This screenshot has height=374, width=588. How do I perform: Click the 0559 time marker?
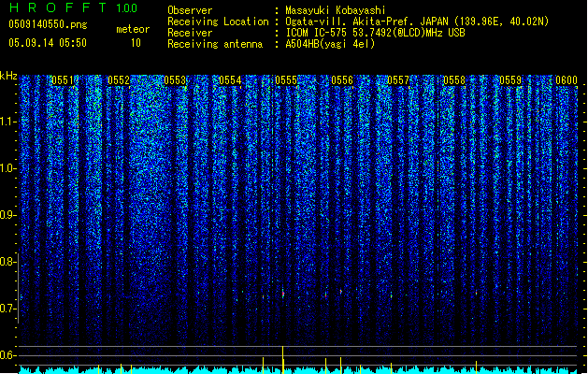(x=510, y=80)
